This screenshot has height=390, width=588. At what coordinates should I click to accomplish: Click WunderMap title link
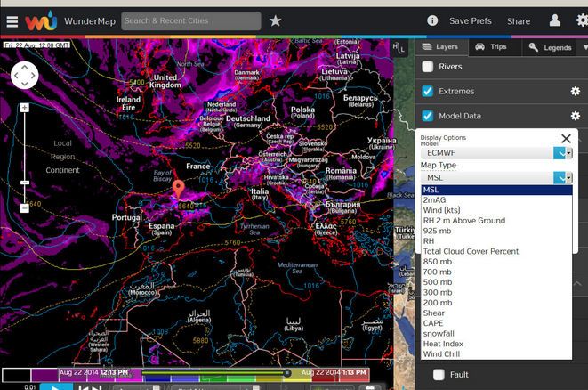pos(90,21)
